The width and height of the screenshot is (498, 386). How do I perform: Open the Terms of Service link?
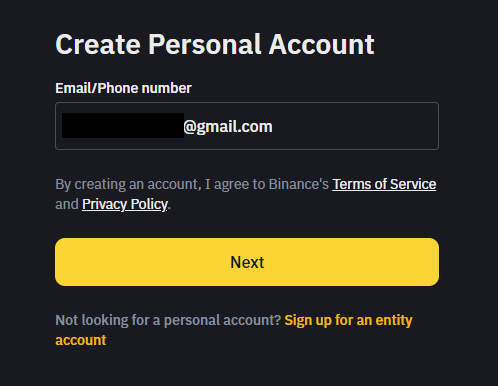point(384,184)
